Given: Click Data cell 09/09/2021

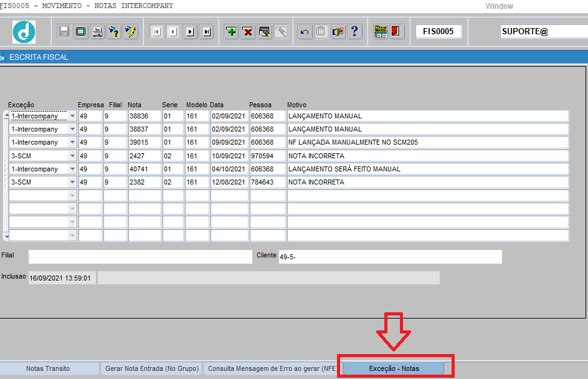Looking at the screenshot, I should click(x=229, y=142).
